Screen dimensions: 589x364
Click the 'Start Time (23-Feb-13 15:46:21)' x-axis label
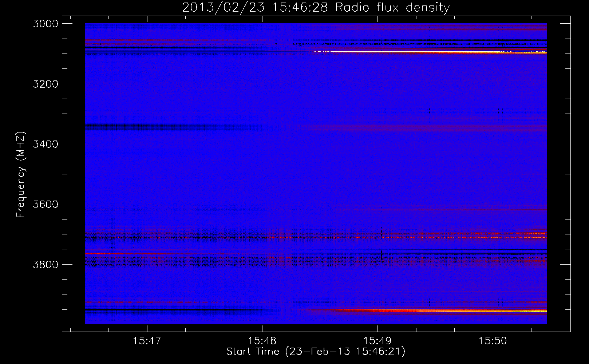tap(316, 351)
